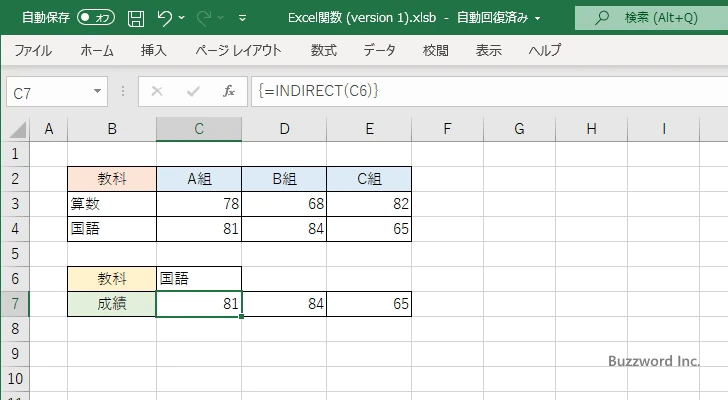The height and width of the screenshot is (400, 728).
Task: Click the Save icon in title bar
Action: pos(136,18)
